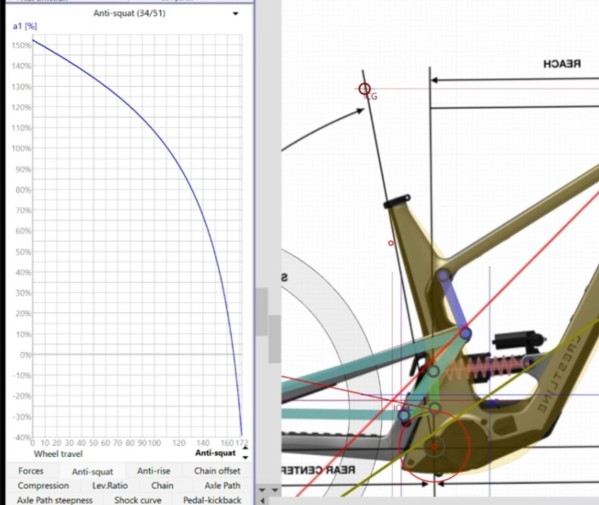Click the CG center of gravity marker
Screen dimensions: 599x505
364,89
